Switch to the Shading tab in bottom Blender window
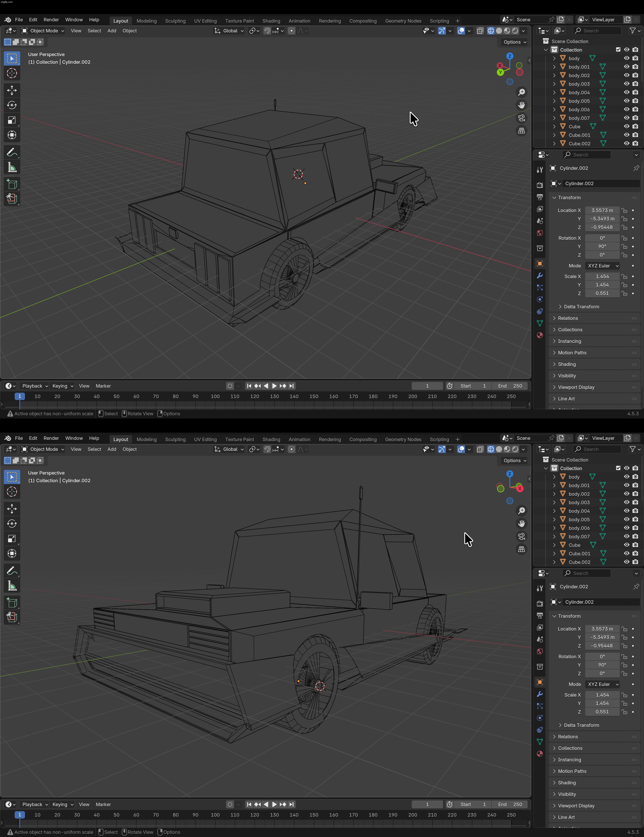644x837 pixels. (271, 440)
